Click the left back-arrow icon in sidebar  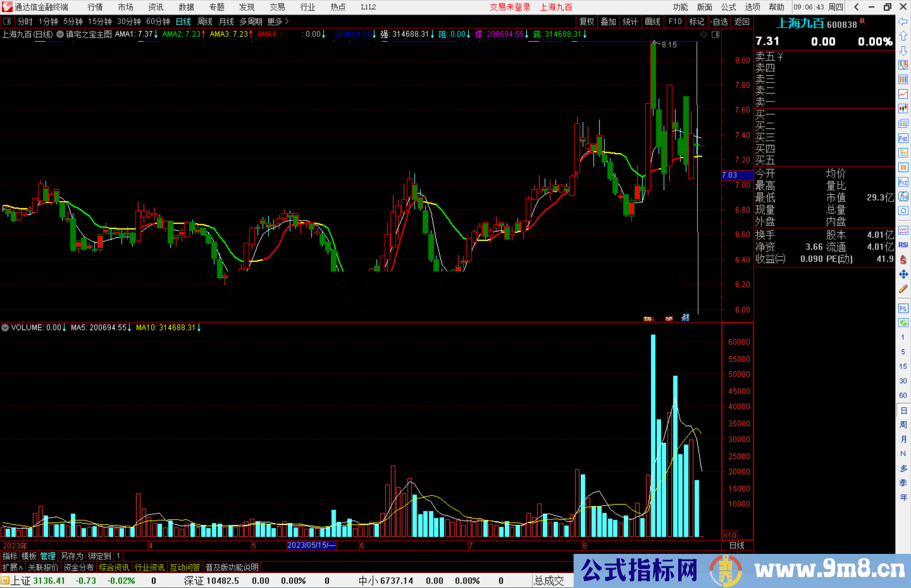(x=903, y=21)
